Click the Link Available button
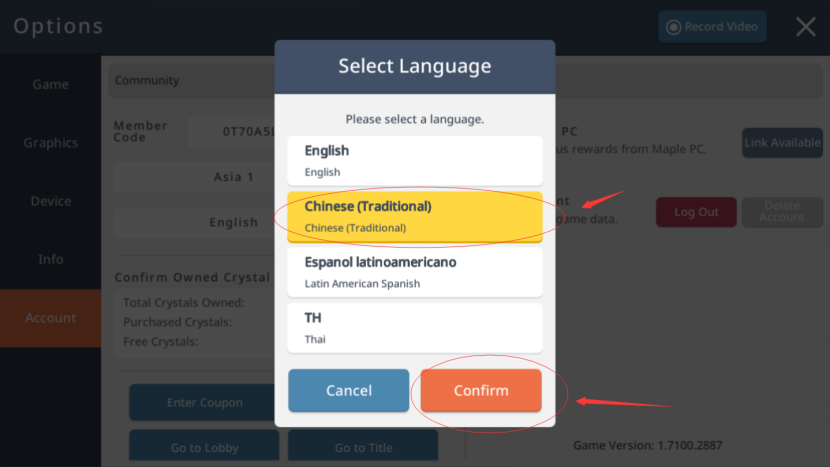Screen dimensions: 830x467 (782, 143)
